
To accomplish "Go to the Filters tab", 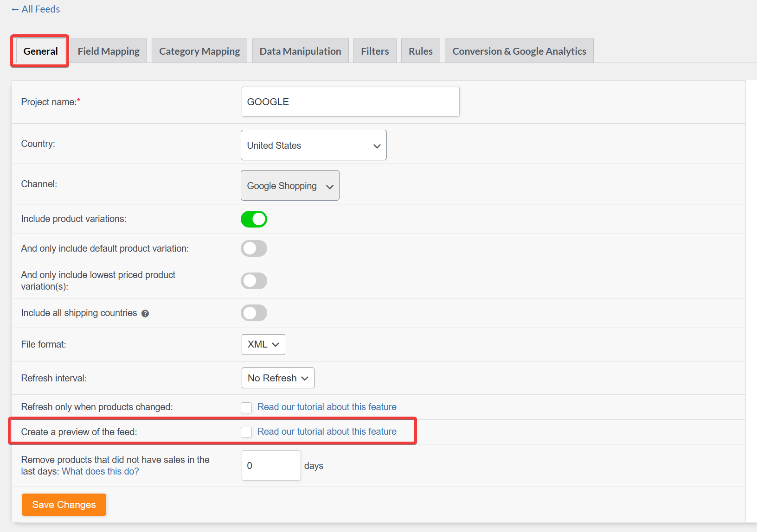I will [375, 51].
